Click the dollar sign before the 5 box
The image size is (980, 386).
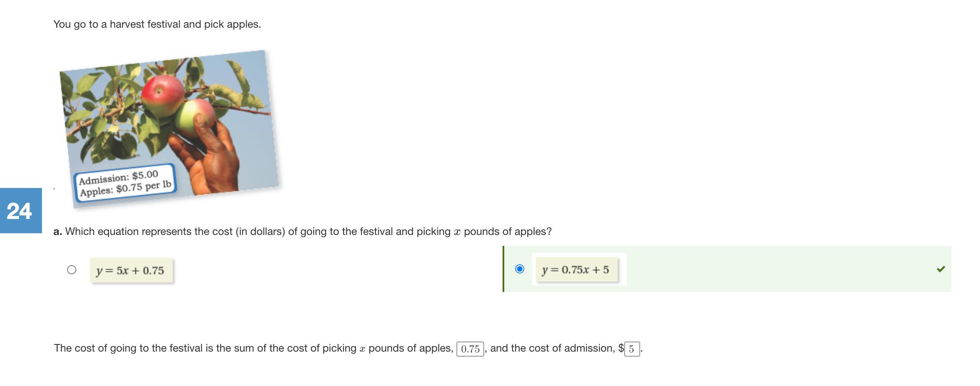(x=621, y=348)
